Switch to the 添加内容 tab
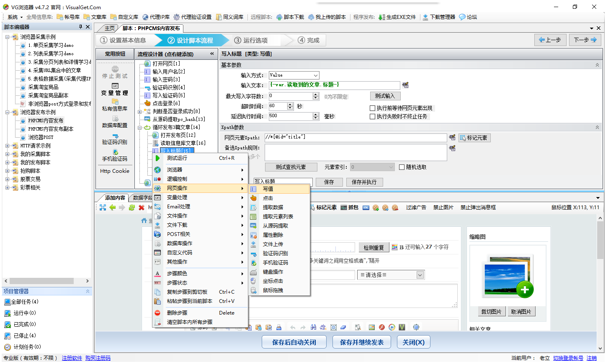The width and height of the screenshot is (608, 364). pyautogui.click(x=114, y=197)
